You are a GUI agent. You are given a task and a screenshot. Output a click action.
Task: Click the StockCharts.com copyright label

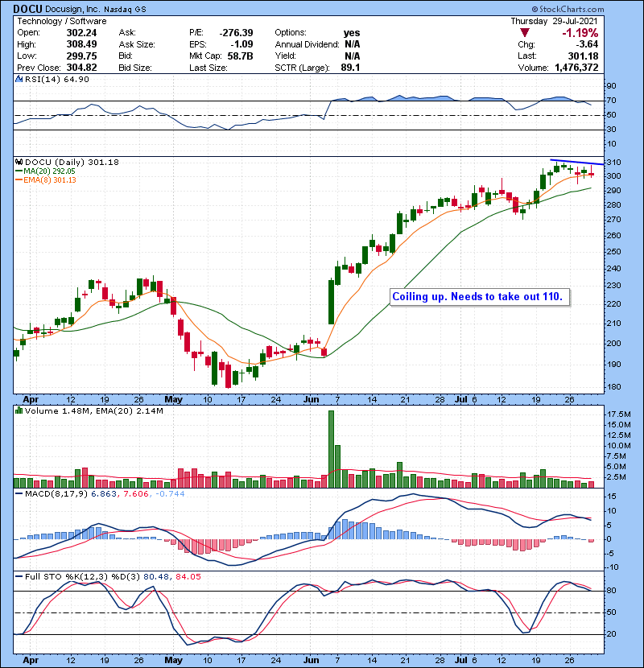(x=568, y=9)
